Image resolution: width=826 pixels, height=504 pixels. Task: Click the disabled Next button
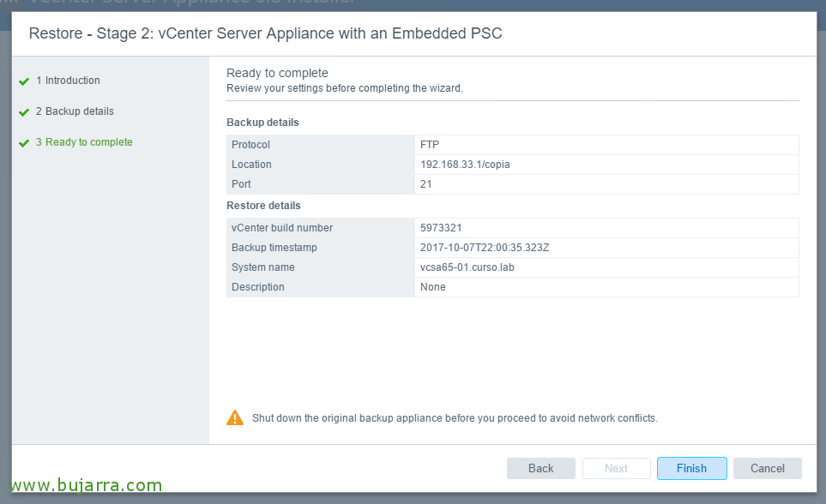pyautogui.click(x=617, y=468)
